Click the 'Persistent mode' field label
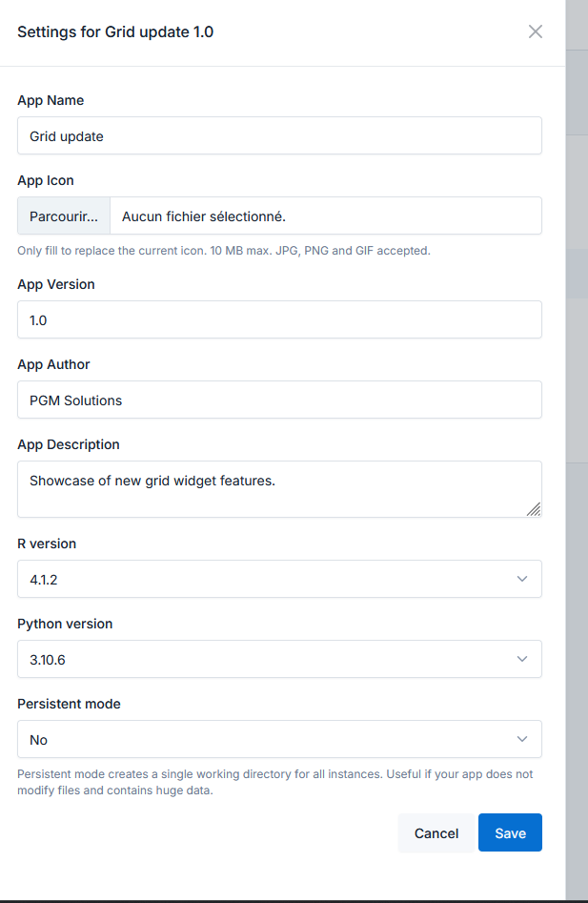This screenshot has height=903, width=588. (69, 704)
